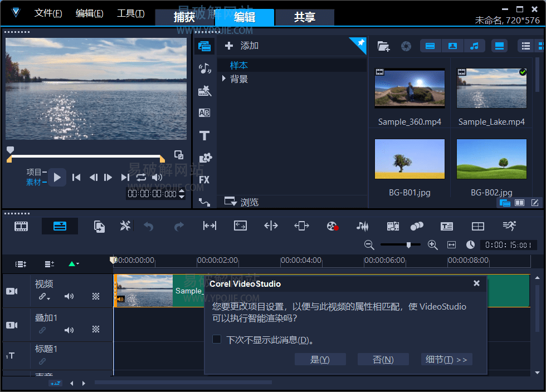Open the Overlay/graphics library icon
Image resolution: width=546 pixels, height=392 pixels.
tap(205, 158)
